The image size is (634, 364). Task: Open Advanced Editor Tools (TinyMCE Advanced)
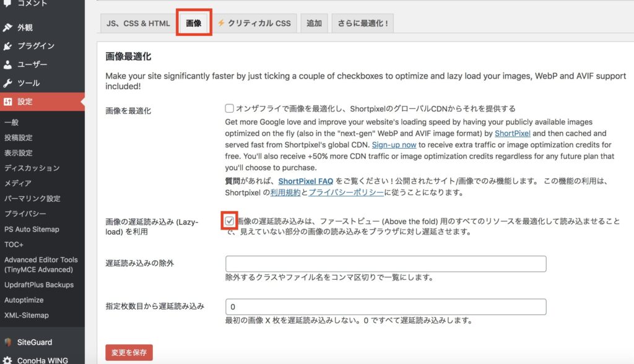click(x=41, y=264)
